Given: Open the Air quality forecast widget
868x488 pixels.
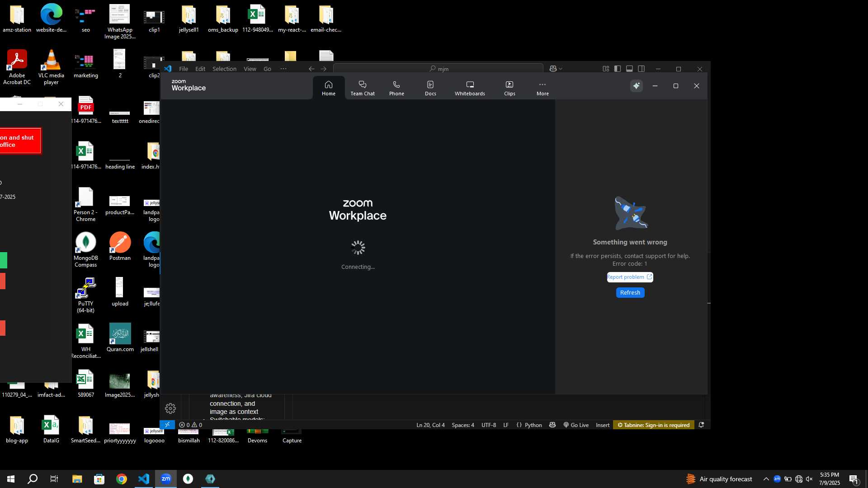Looking at the screenshot, I should click(x=719, y=479).
